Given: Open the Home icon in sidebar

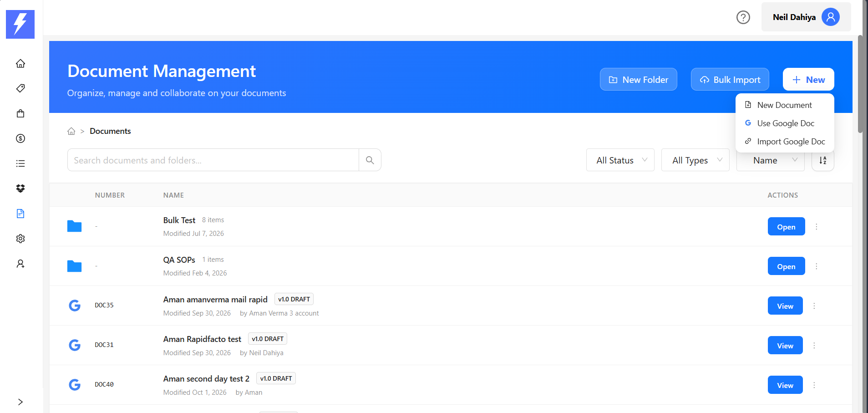Looking at the screenshot, I should [20, 63].
